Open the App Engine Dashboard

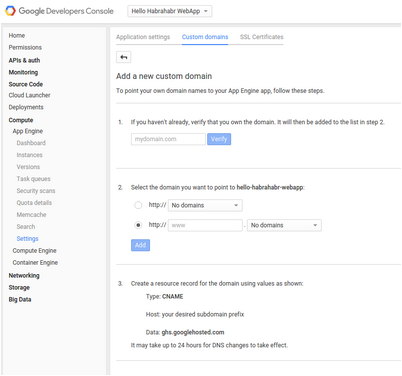(31, 143)
